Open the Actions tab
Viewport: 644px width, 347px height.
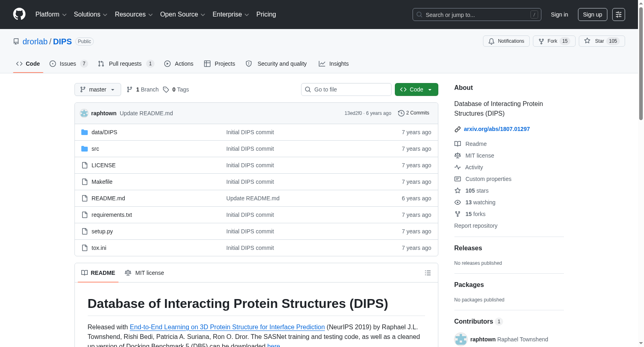coord(179,64)
